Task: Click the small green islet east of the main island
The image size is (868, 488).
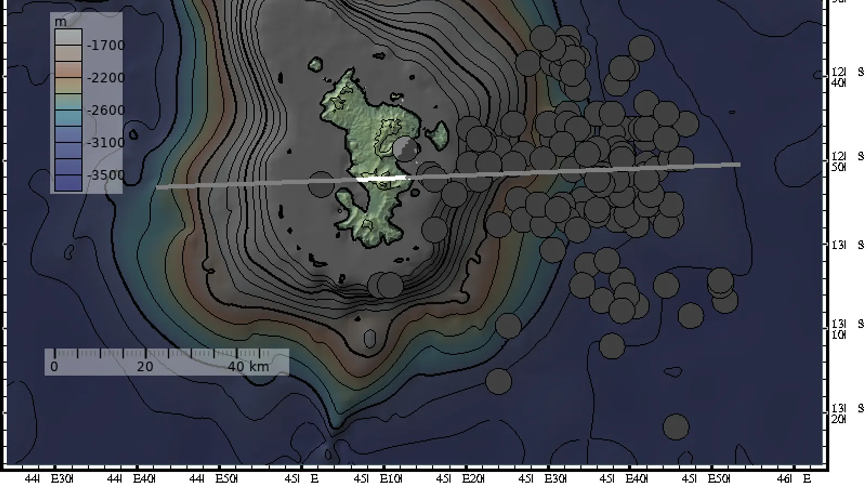Action: pos(438,135)
